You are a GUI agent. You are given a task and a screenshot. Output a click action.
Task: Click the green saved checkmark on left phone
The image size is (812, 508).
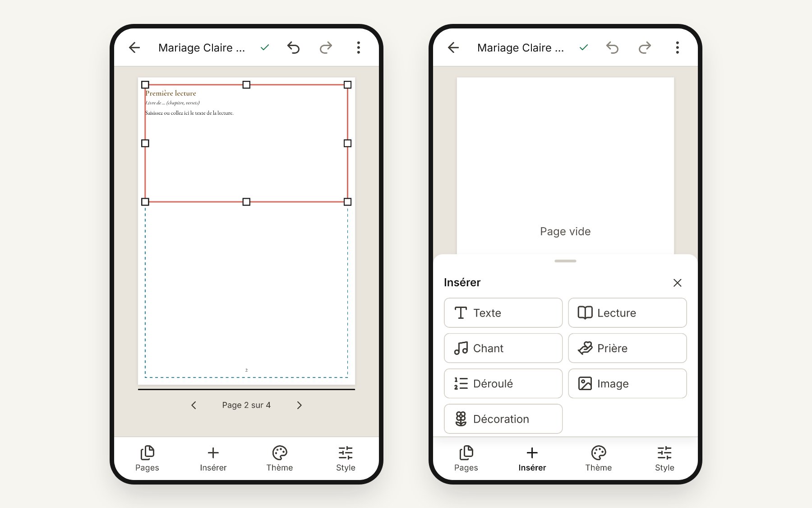[265, 47]
